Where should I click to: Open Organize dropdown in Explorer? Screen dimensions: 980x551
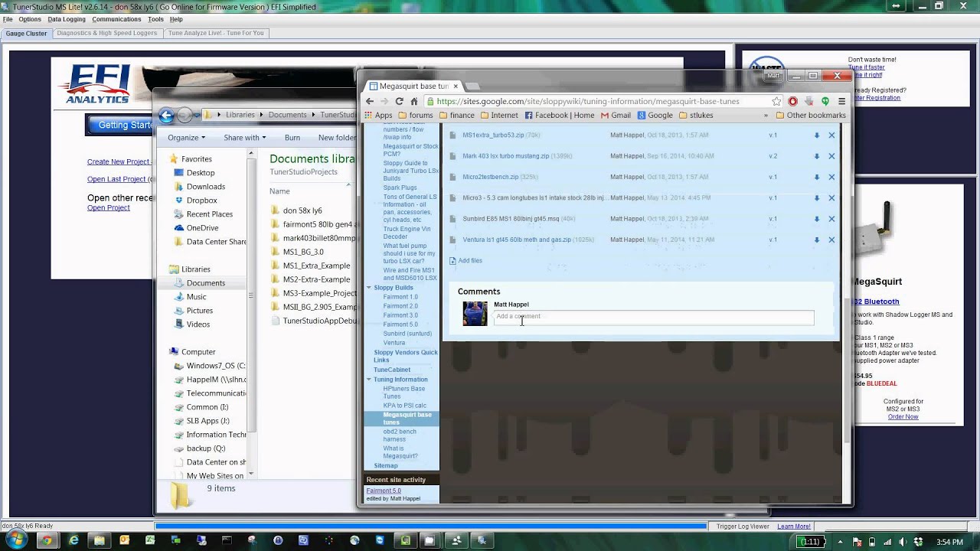[186, 138]
